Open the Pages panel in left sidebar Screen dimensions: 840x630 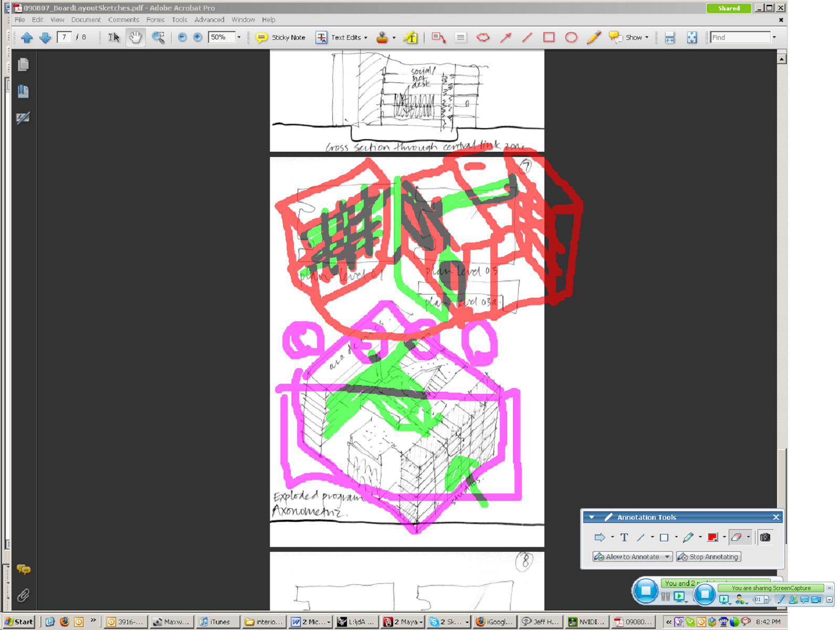click(x=23, y=65)
